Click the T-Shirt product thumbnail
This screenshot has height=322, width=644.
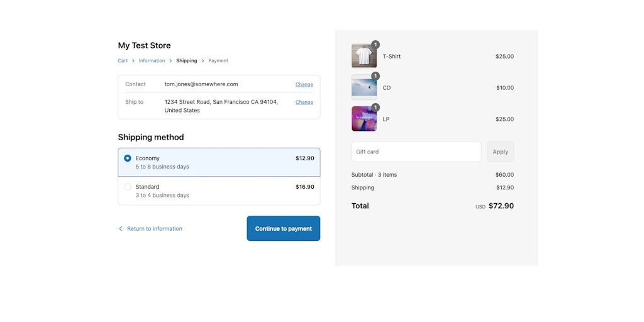[364, 56]
